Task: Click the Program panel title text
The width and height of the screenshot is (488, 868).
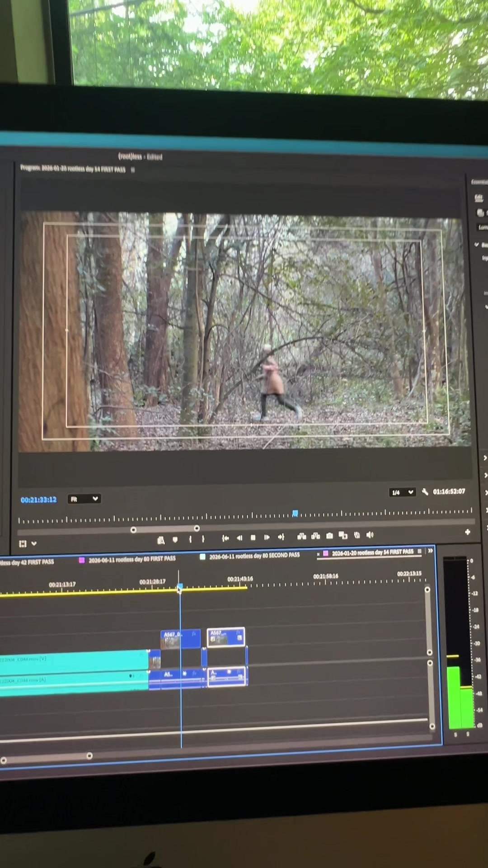Action: point(73,169)
